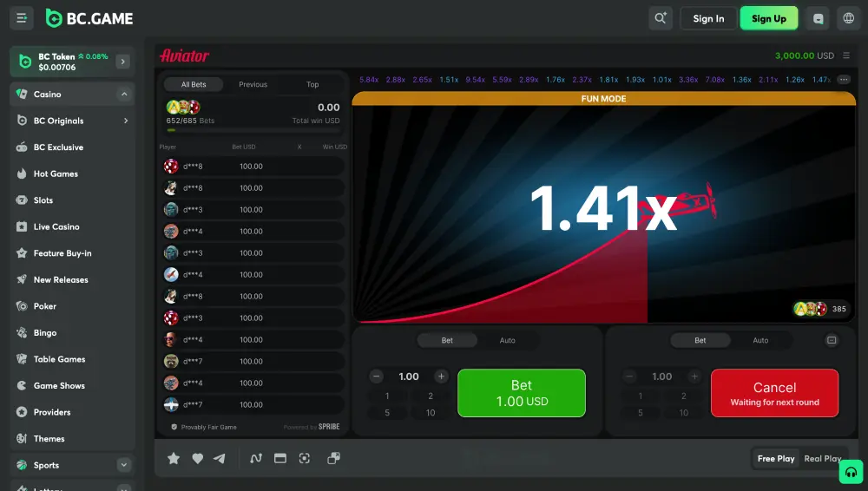Click the Sign Up button
Screen dimensions: 868x491
coord(768,18)
